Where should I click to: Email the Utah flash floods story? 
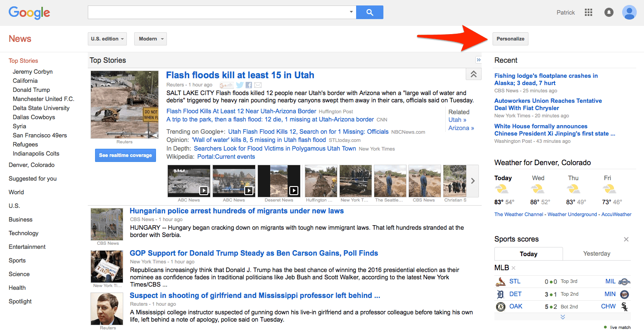point(258,85)
